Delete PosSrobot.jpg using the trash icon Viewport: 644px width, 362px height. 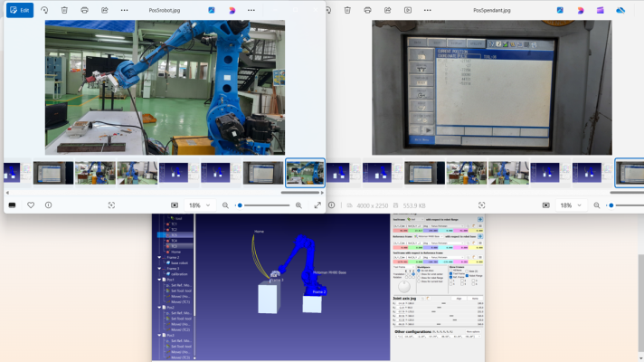[64, 10]
